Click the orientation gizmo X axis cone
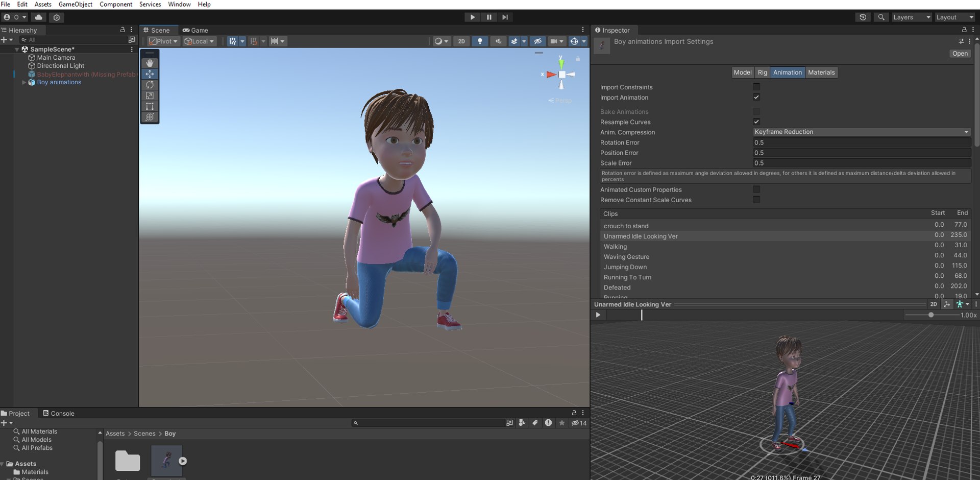 tap(551, 75)
